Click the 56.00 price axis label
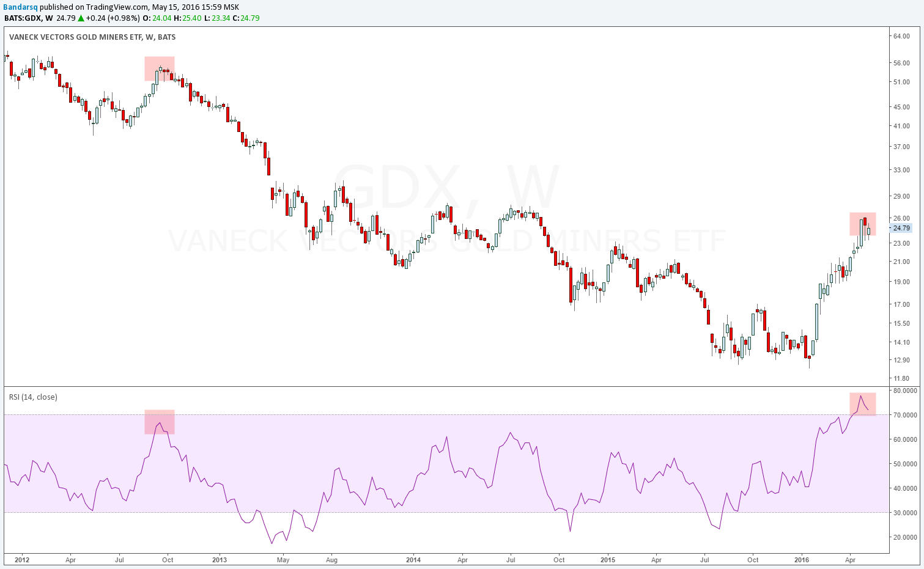Image resolution: width=924 pixels, height=569 pixels. click(x=901, y=63)
